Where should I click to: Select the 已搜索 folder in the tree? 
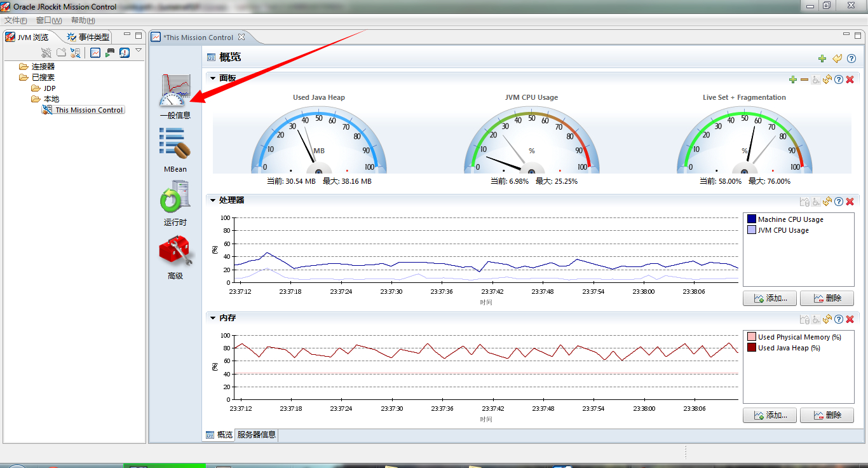click(x=37, y=77)
